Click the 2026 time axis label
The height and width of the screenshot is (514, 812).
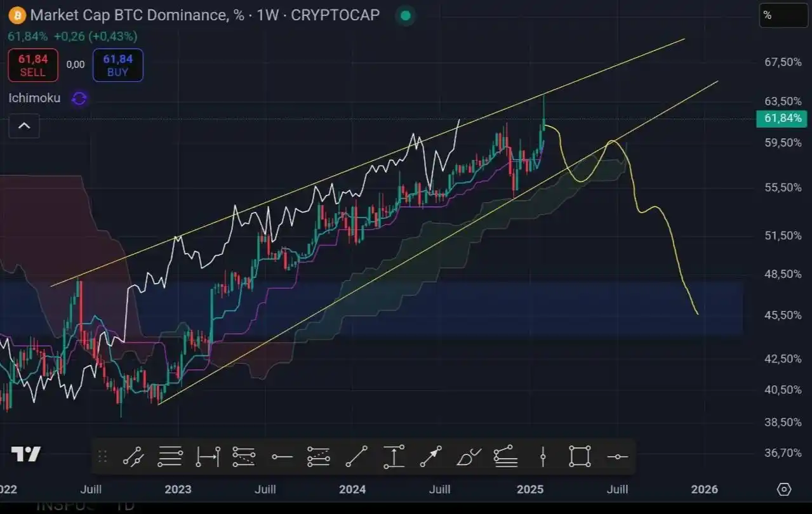point(704,489)
